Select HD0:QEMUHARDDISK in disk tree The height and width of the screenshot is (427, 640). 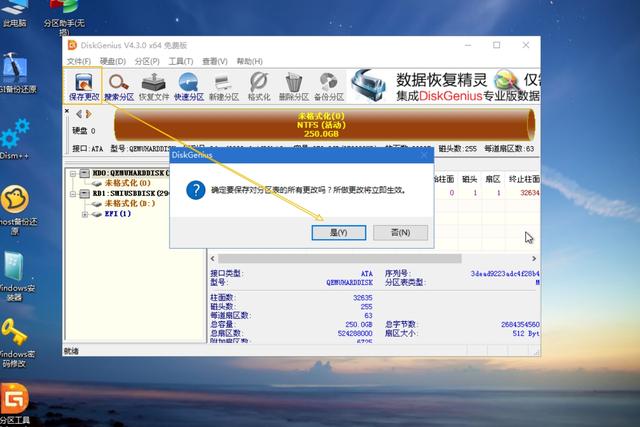pyautogui.click(x=131, y=173)
